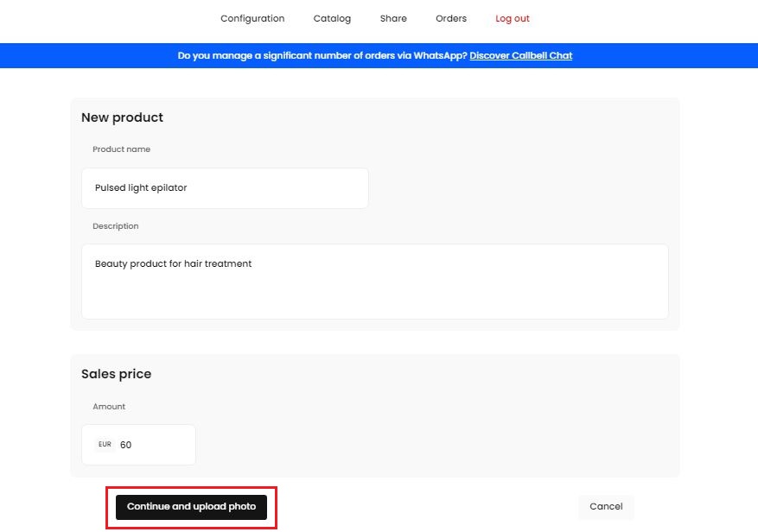Click the EUR currency badge
The height and width of the screenshot is (532, 758).
coord(105,445)
